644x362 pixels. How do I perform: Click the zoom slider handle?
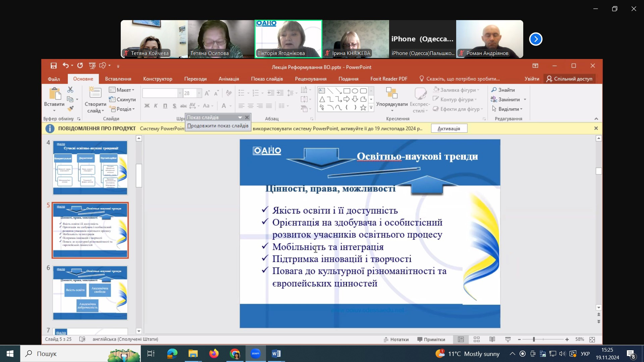534,340
